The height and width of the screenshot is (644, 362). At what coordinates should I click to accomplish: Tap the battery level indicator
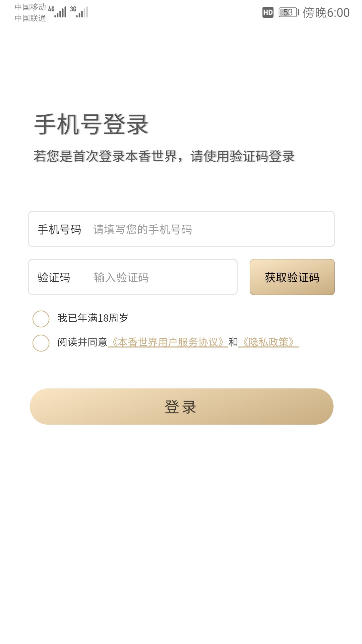[289, 12]
